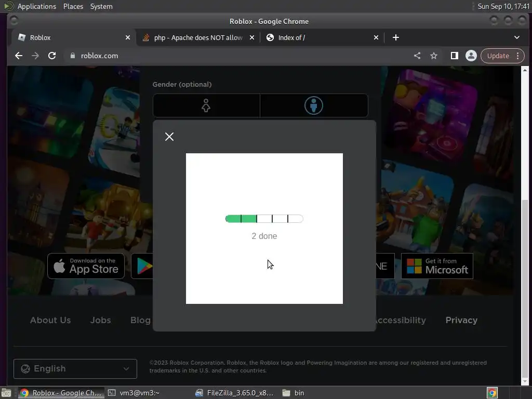Click the globe icon on the Index tab
Viewport: 532px width, 399px height.
(270, 37)
